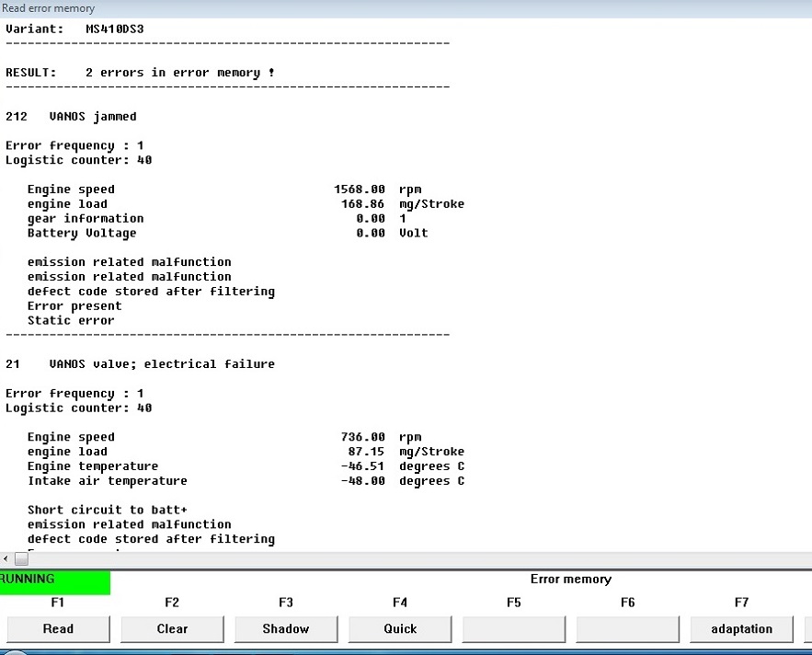
Task: Open Shadow memory with the F3 button
Action: click(286, 629)
